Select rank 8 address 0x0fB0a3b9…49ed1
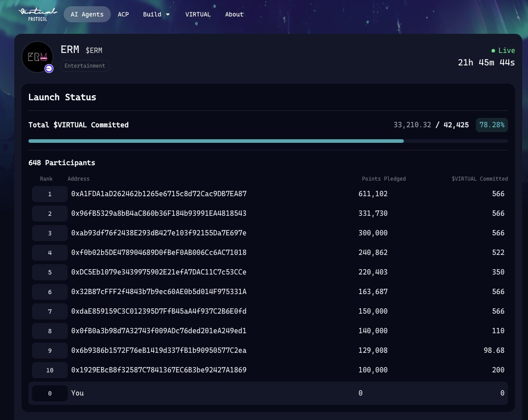528x420 pixels. [159, 331]
